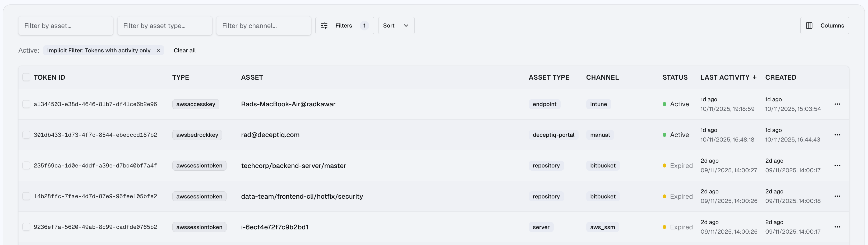
Task: Open the Sort dropdown
Action: (x=396, y=25)
